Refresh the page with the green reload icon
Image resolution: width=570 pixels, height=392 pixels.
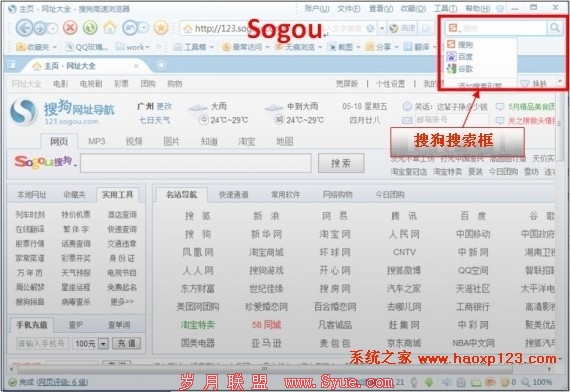tap(90, 27)
